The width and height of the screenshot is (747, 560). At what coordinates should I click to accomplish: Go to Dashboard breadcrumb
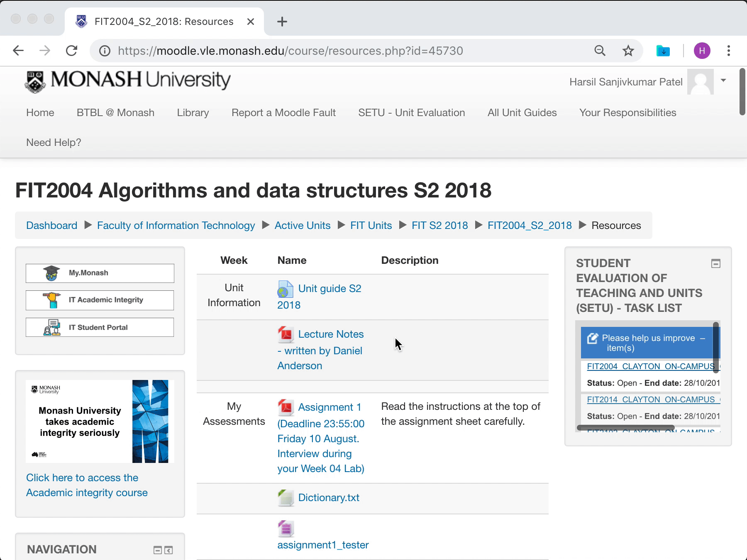pos(52,226)
